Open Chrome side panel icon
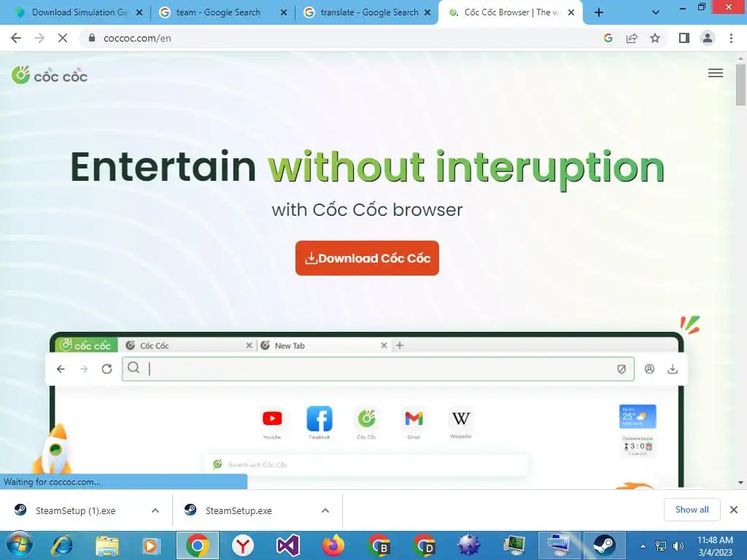The image size is (747, 560). pyautogui.click(x=684, y=38)
